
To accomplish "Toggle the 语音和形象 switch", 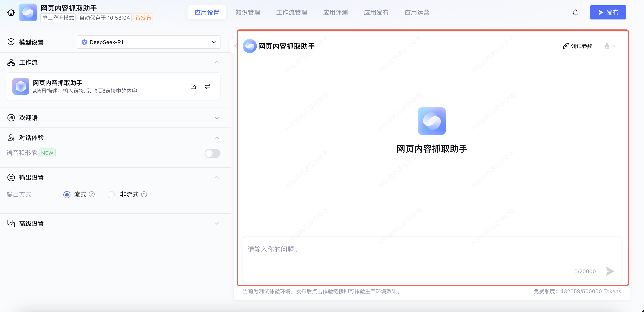I will point(212,153).
